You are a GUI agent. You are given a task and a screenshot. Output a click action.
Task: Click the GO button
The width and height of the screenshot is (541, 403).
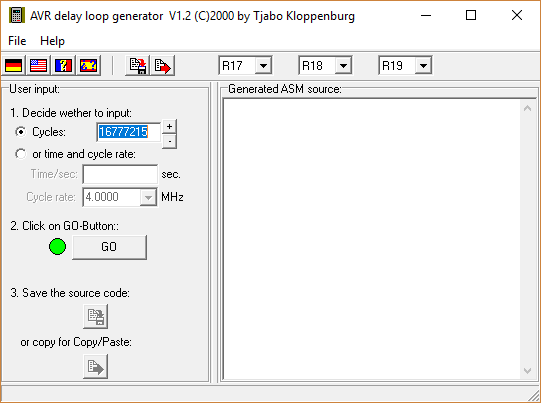[109, 247]
